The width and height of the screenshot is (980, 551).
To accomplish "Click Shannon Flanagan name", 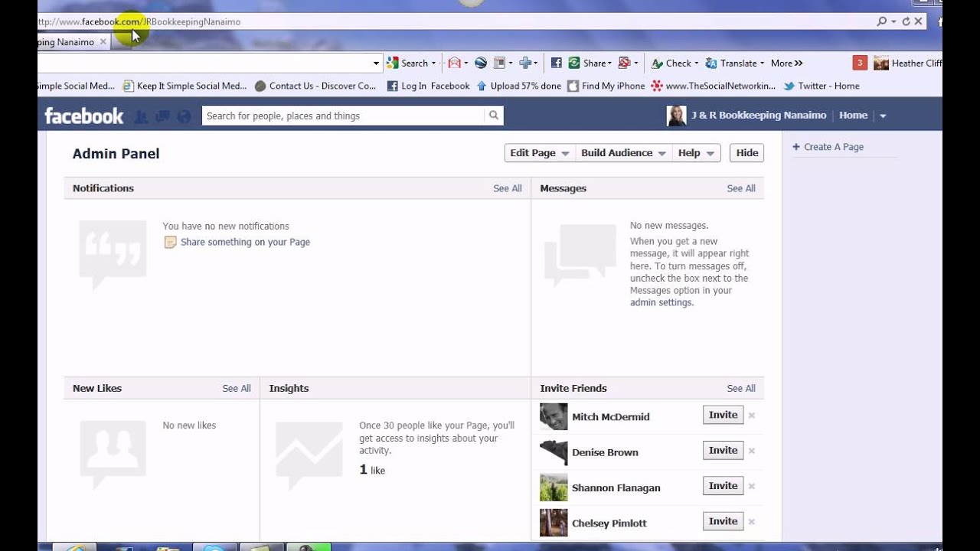I will pyautogui.click(x=616, y=488).
